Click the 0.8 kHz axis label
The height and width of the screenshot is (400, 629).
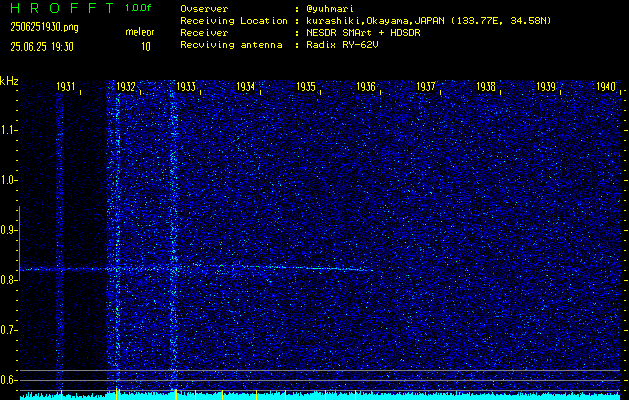[x=8, y=280]
